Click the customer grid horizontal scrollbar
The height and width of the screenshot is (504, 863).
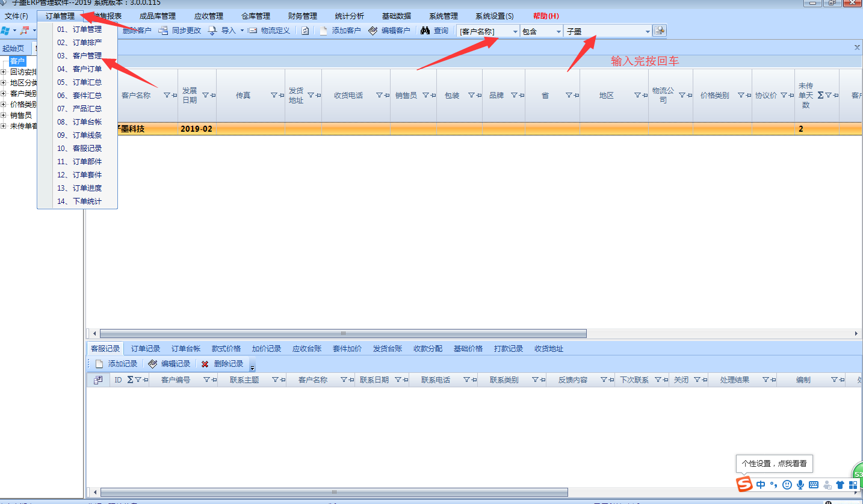coord(343,333)
